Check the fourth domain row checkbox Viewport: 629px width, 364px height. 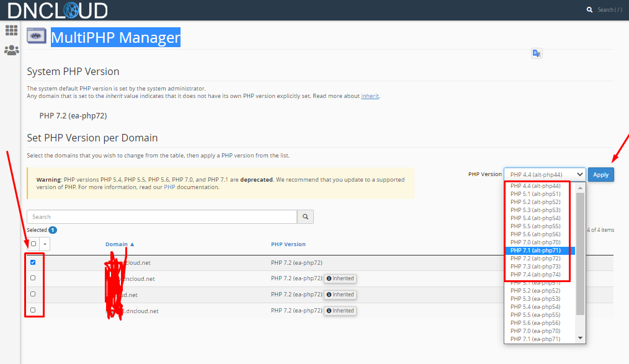pos(33,310)
